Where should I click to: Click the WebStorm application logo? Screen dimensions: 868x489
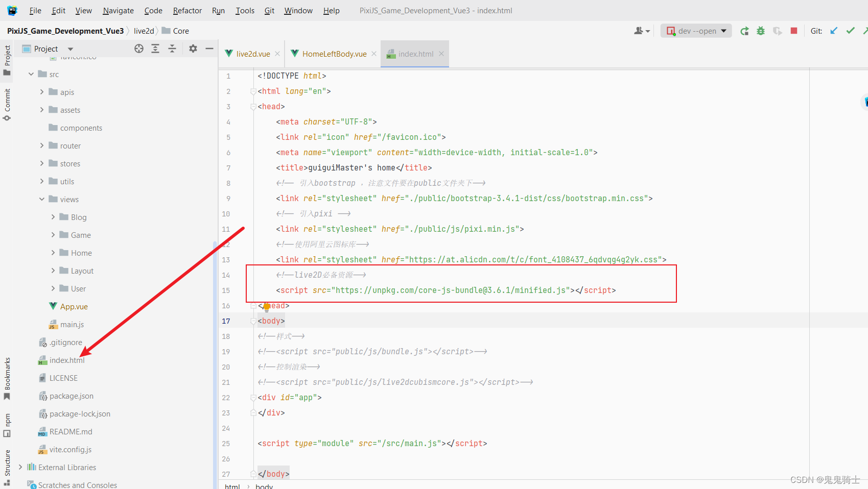12,10
